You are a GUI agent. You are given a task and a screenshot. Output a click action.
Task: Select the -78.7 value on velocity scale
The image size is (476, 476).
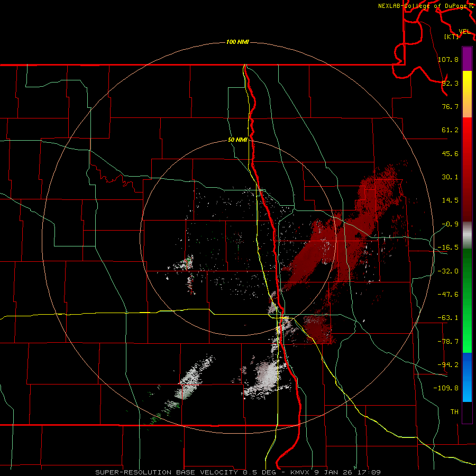(x=448, y=342)
